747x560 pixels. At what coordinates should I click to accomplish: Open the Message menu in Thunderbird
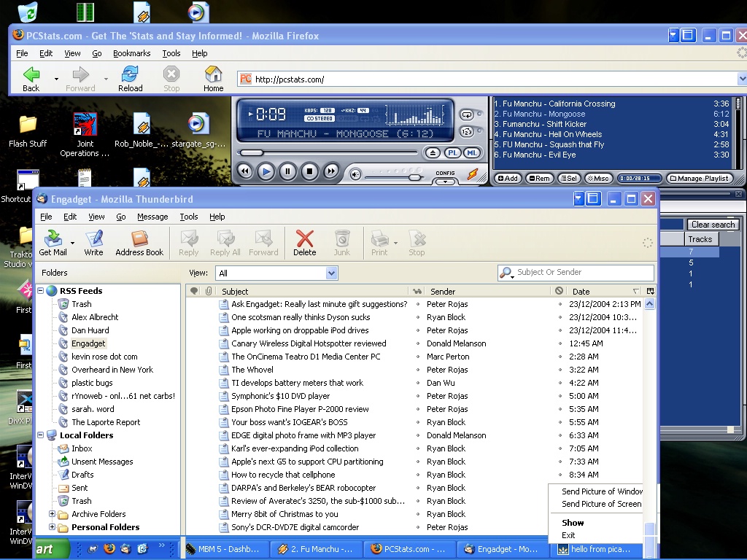(x=152, y=217)
